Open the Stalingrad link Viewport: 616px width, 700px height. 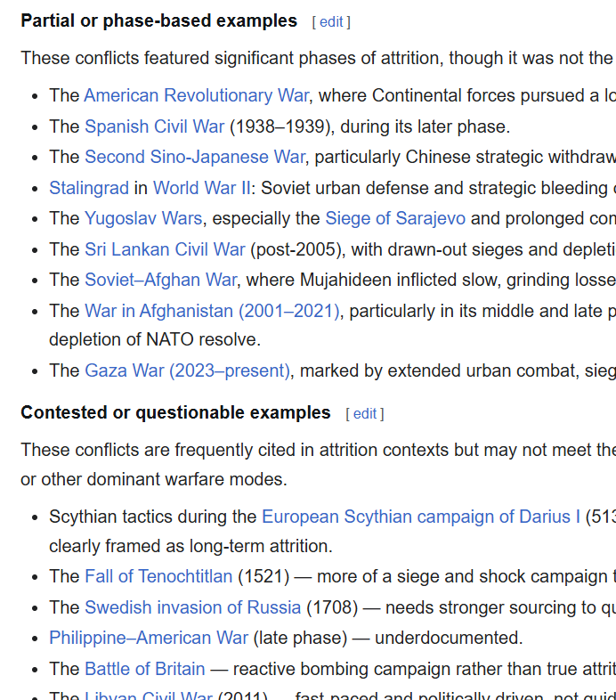pos(89,188)
